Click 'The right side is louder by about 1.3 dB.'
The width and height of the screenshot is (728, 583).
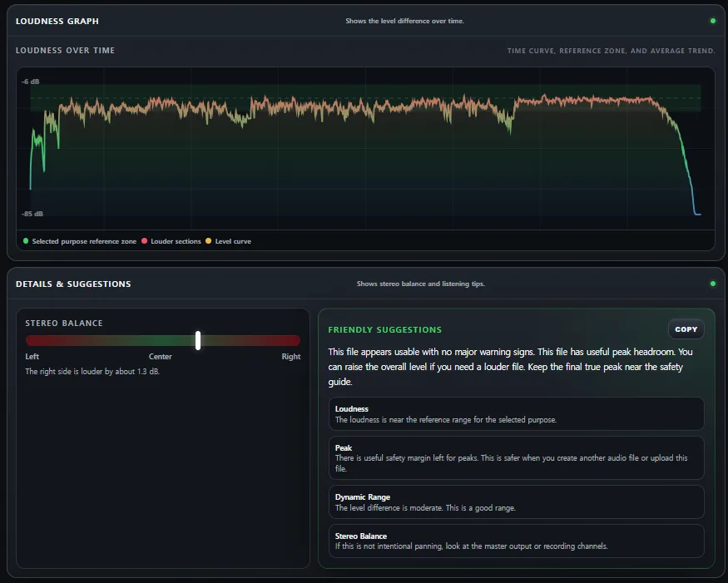92,371
